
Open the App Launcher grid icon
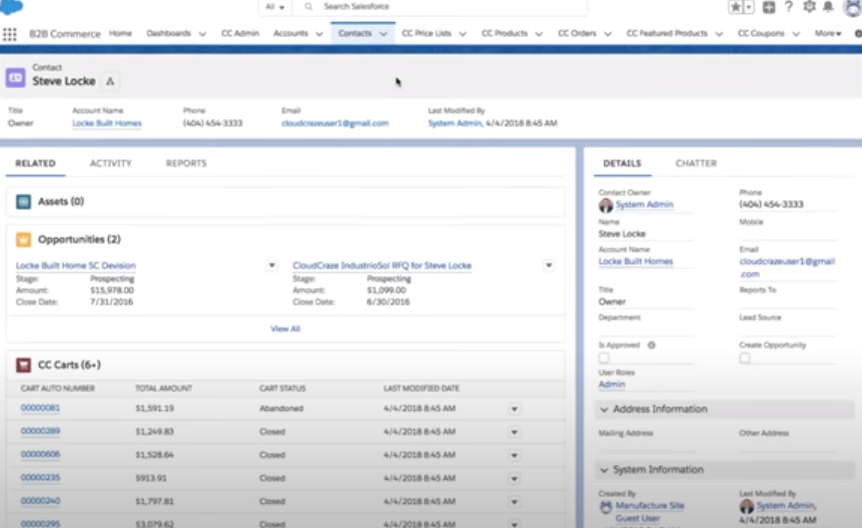pos(9,34)
